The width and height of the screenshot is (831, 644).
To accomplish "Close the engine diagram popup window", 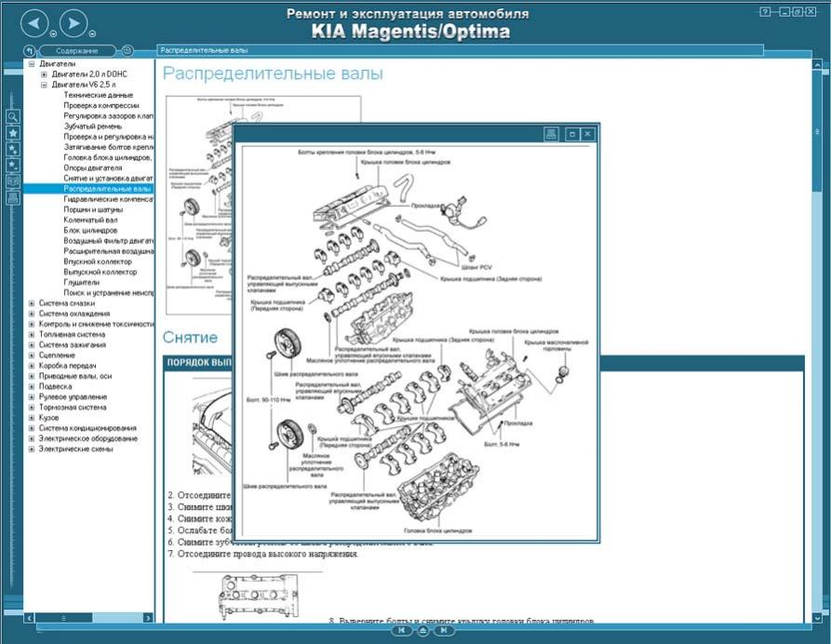I will (587, 134).
